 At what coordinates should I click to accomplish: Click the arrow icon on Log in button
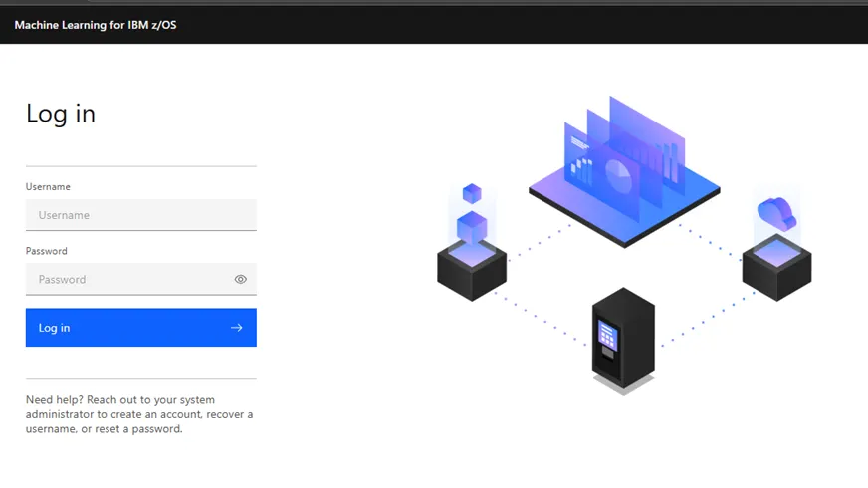click(x=236, y=328)
